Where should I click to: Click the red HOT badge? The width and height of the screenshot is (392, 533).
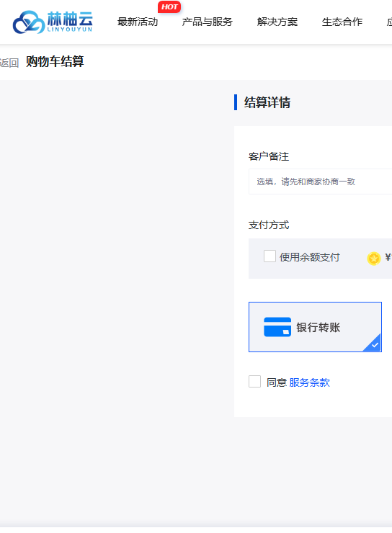[169, 6]
